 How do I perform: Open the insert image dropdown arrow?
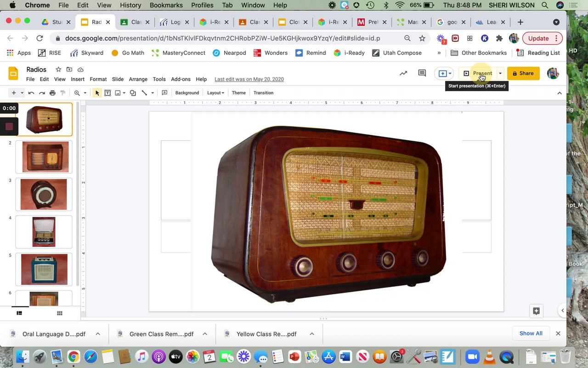pos(124,93)
